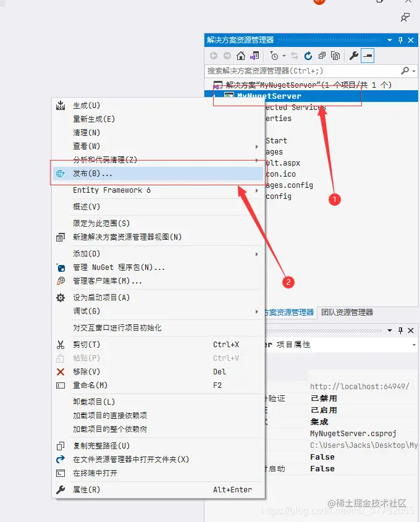Open 管理客户端库(M)... item
Viewport: 420px width, 522px height.
158,281
